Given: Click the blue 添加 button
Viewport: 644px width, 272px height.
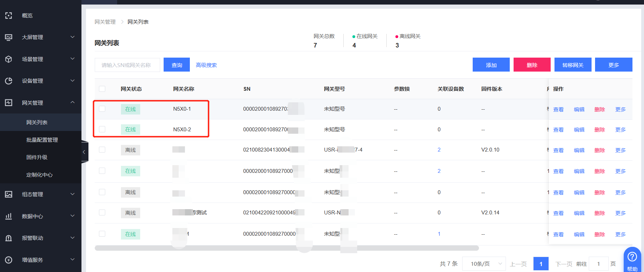Looking at the screenshot, I should pos(491,65).
